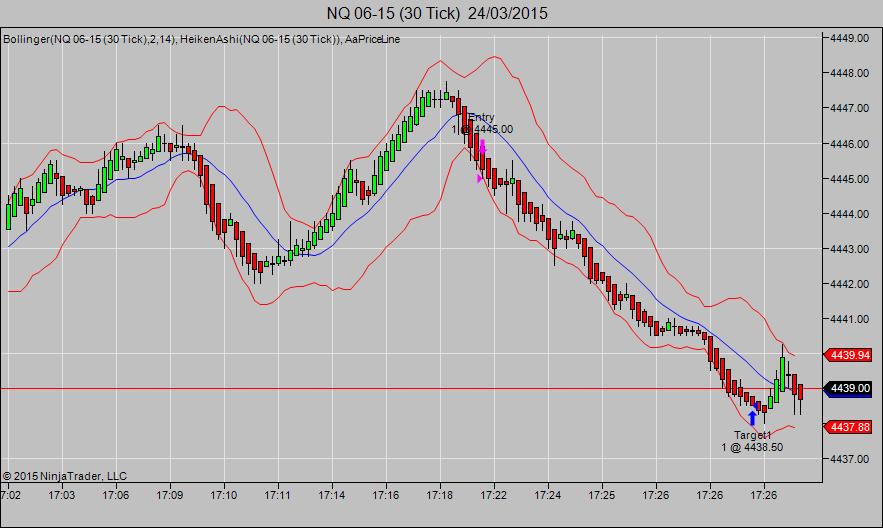Click the 4444.00 price axis label
Screen dimensions: 883x528
coord(849,214)
